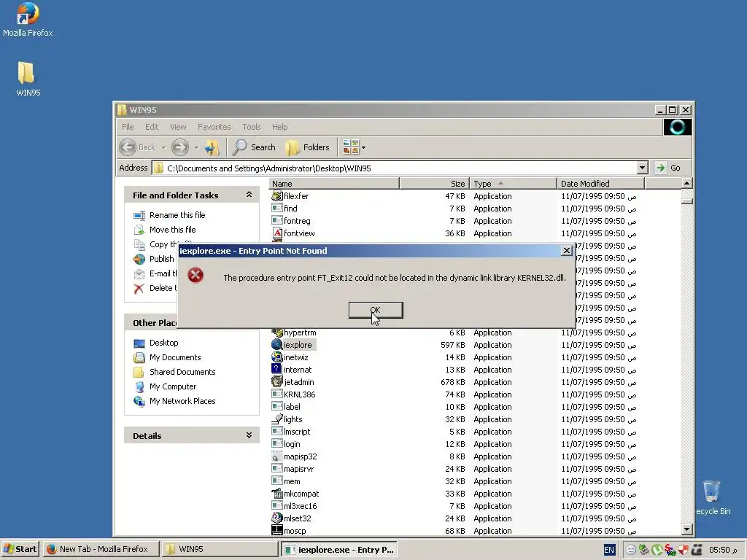Open Shared Documents link

tap(182, 372)
